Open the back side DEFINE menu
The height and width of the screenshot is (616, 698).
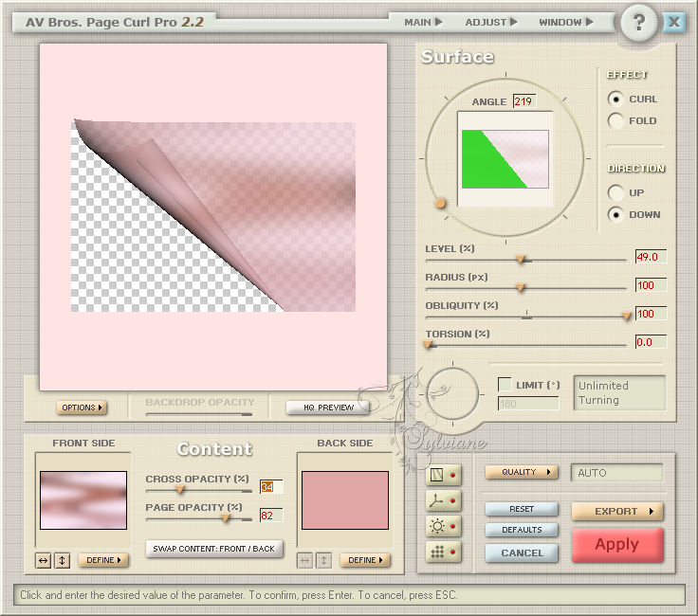365,560
